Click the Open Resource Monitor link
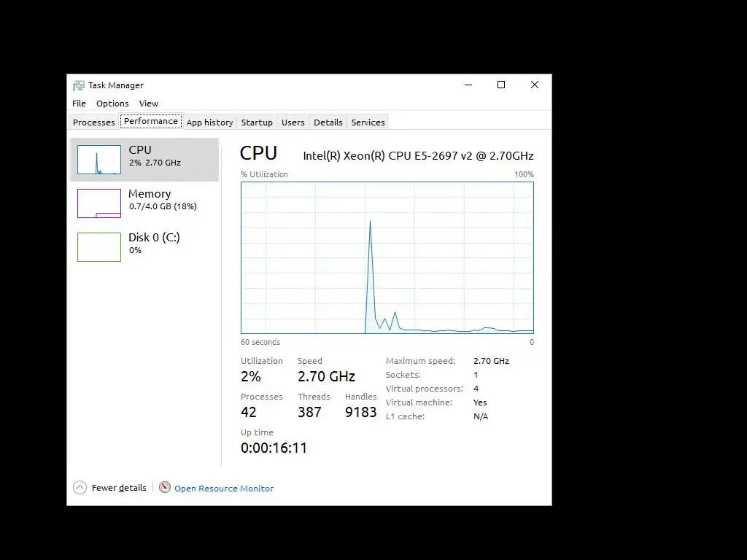747x560 pixels. 224,488
